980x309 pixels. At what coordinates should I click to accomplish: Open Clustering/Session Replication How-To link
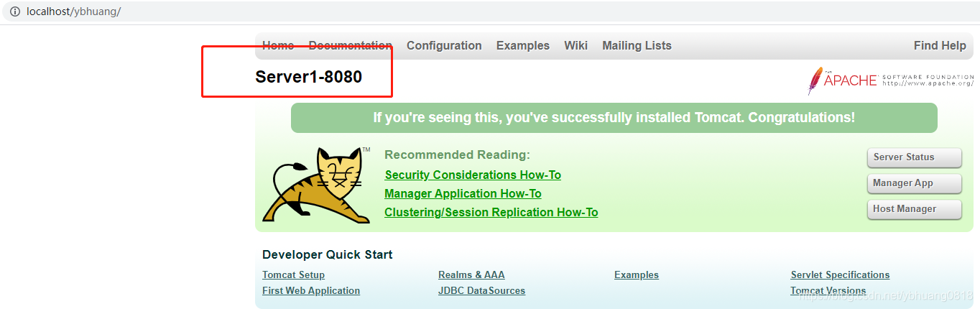tap(491, 212)
